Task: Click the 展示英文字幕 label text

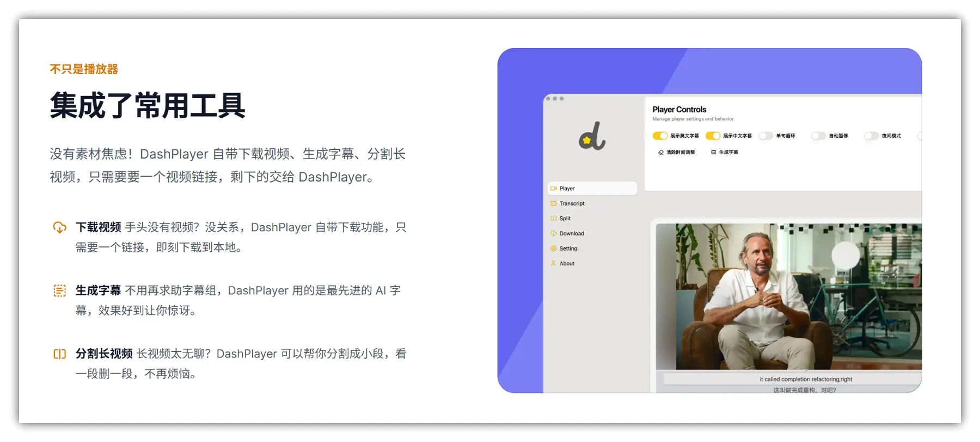Action: (684, 136)
